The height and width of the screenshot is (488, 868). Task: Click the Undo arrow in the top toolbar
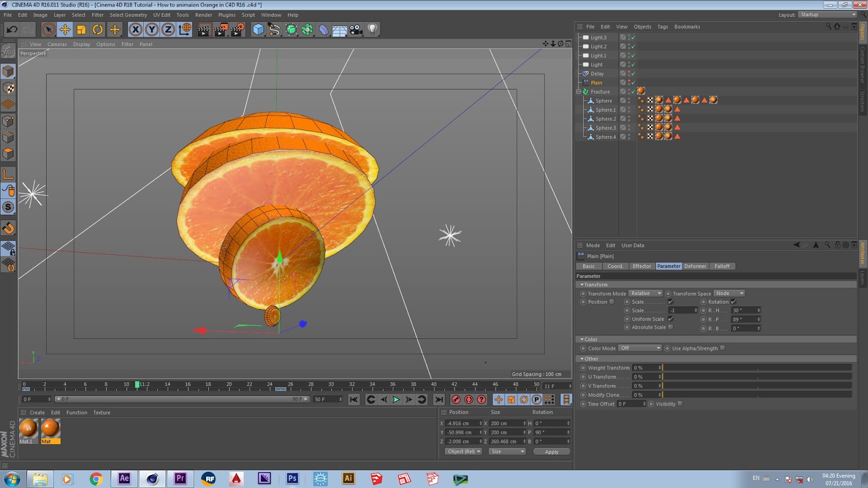point(12,29)
